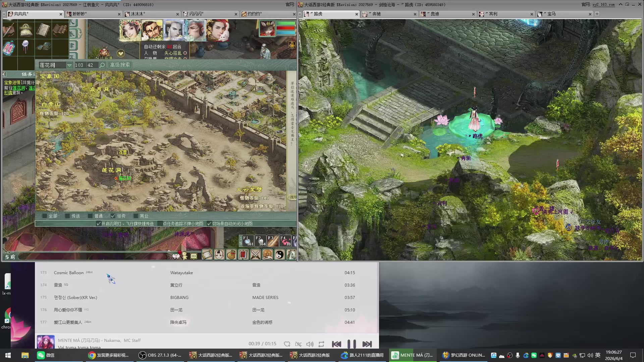Toggle the repeat mode icon in music player
Screen dimensions: 644x362
(x=321, y=344)
